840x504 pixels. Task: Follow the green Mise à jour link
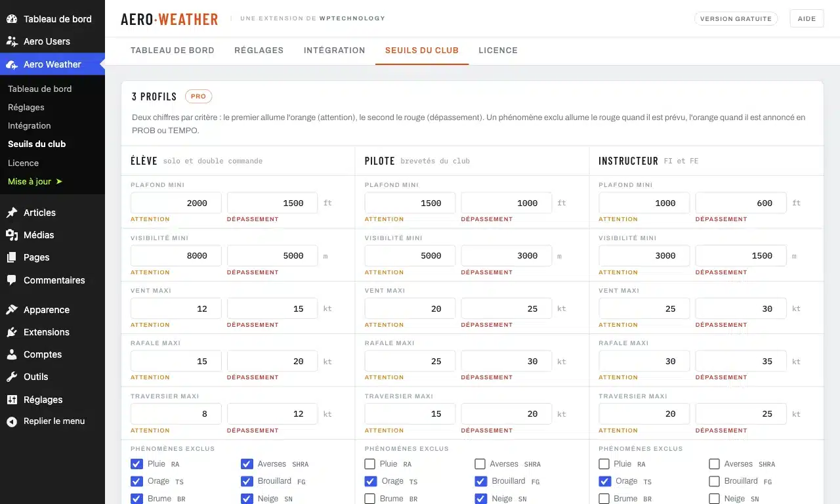pos(35,181)
